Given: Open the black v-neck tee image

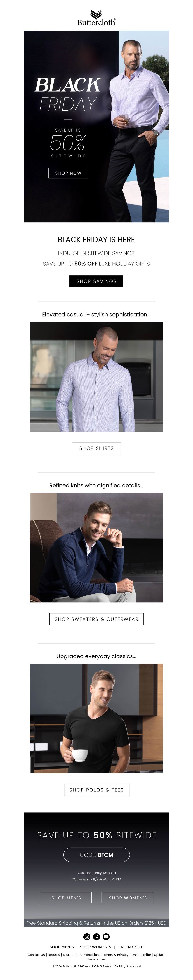Looking at the screenshot, I should (96, 718).
